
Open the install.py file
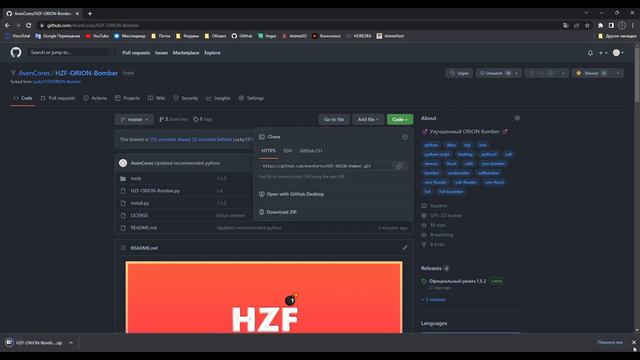140,203
